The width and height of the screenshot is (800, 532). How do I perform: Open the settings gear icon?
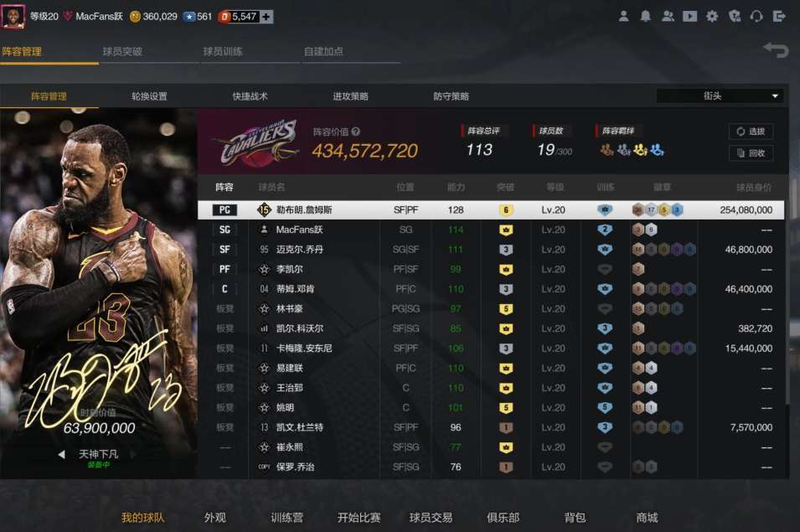pyautogui.click(x=712, y=16)
